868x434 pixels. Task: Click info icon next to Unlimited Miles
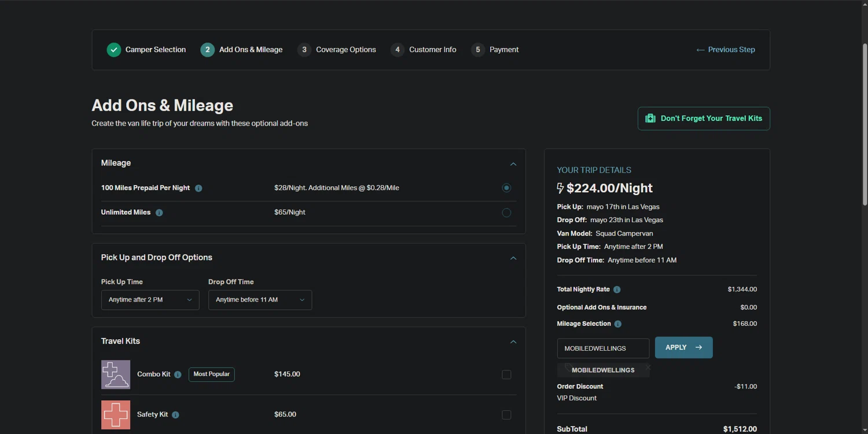pyautogui.click(x=159, y=212)
